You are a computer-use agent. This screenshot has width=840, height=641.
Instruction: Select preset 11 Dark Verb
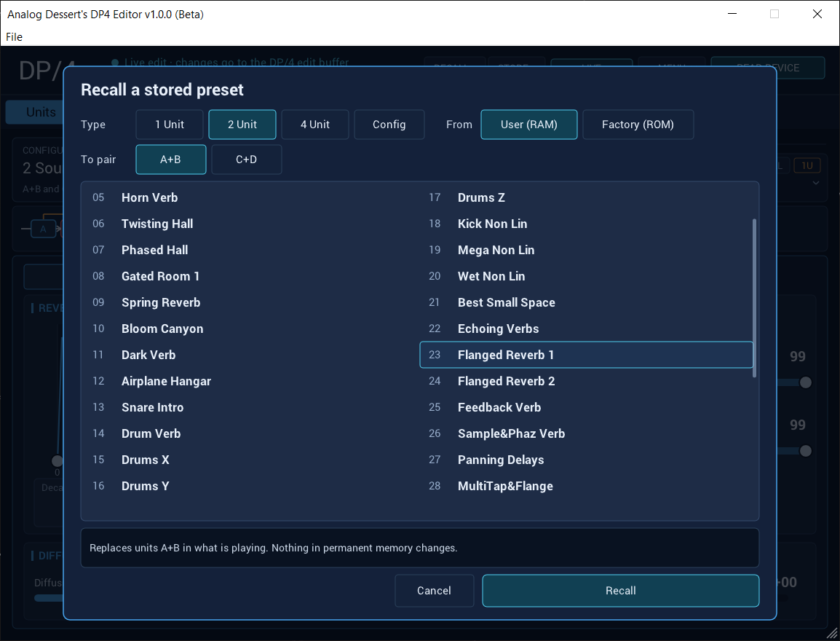click(x=250, y=355)
